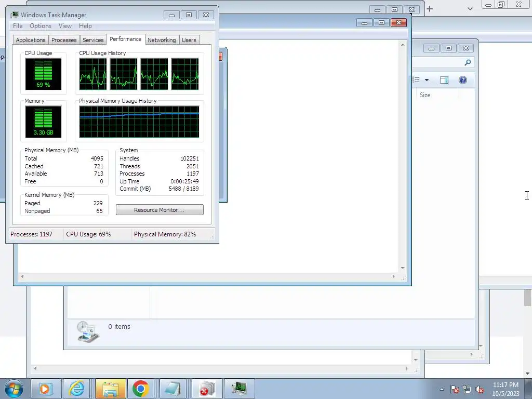Image resolution: width=532 pixels, height=399 pixels.
Task: Click left arrow of blank window's horizontal scrollbar
Action: click(x=22, y=276)
